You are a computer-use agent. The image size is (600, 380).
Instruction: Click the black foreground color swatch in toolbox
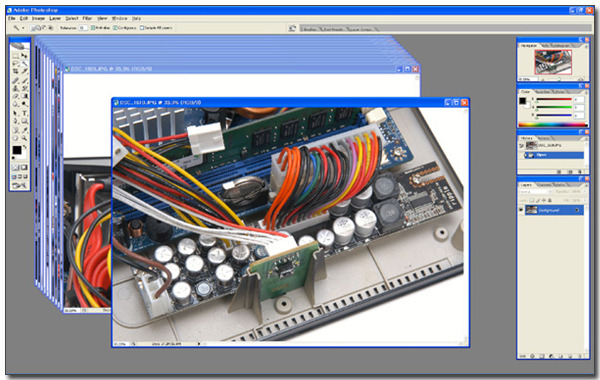[17, 150]
